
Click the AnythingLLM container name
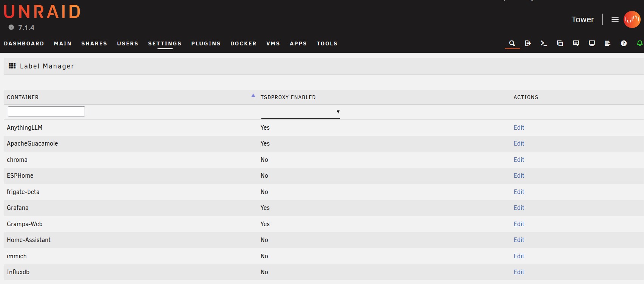(25, 127)
